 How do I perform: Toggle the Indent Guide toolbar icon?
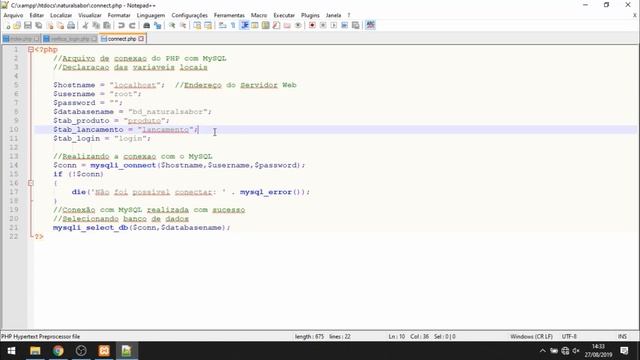point(244,25)
